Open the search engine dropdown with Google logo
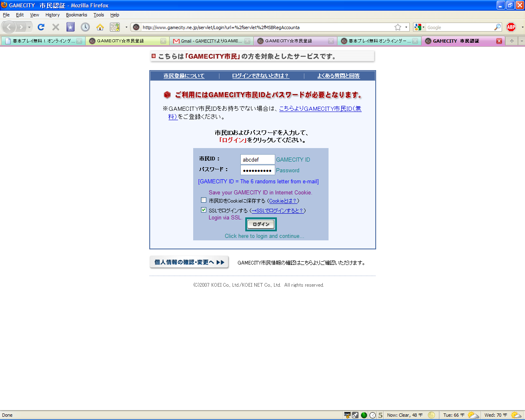The image size is (525, 420). pos(419,27)
